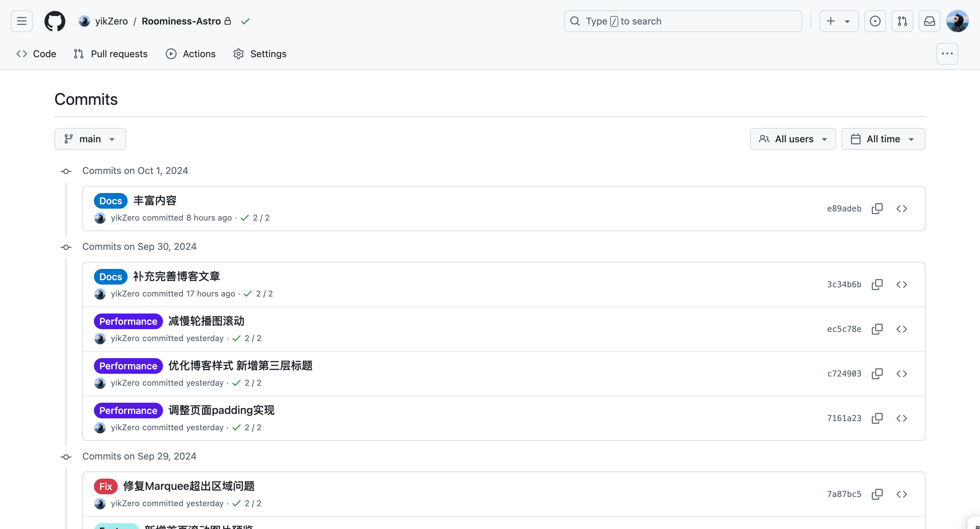Open pull requests panel icon
980x529 pixels.
tap(902, 21)
